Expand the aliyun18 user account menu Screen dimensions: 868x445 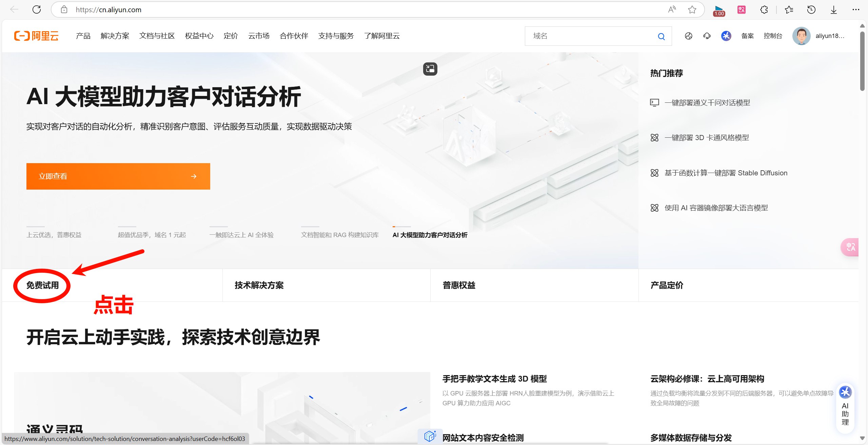(829, 36)
